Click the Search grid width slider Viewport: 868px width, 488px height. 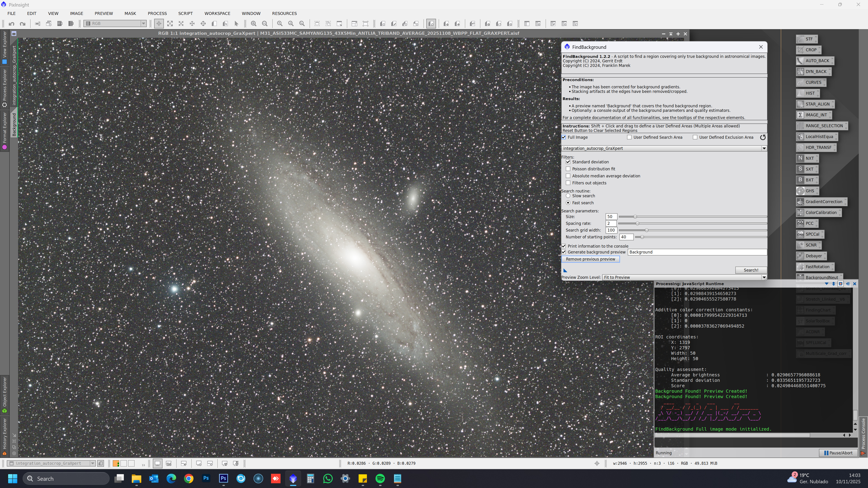[646, 230]
